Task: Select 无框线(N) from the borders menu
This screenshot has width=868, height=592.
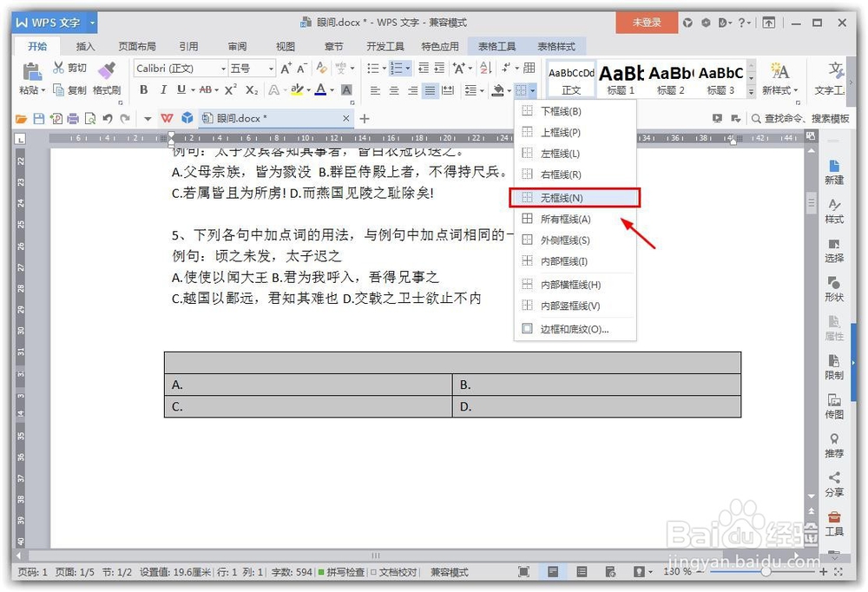Action: click(x=575, y=198)
